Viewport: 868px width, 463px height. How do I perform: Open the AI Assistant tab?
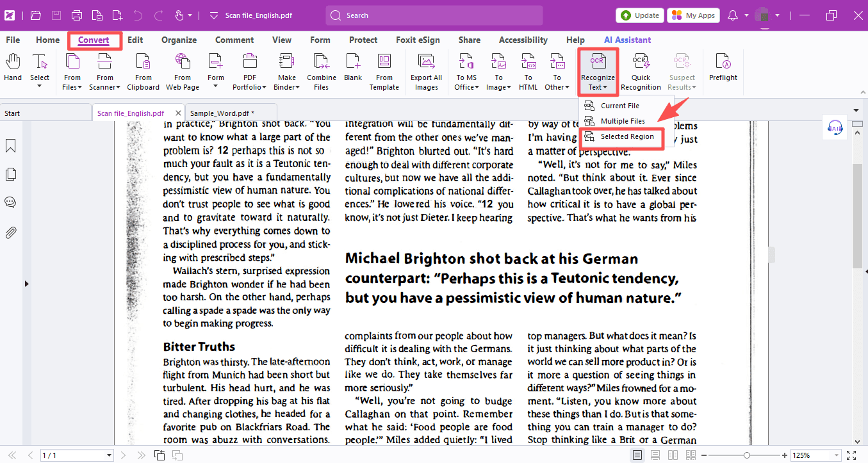click(628, 40)
